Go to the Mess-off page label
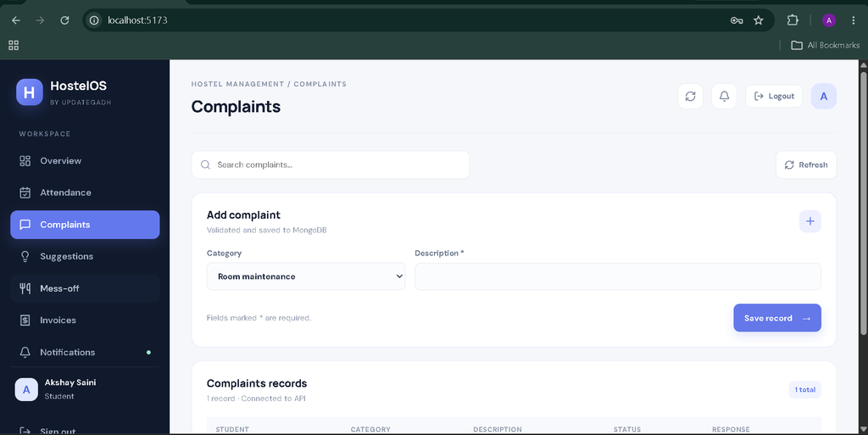This screenshot has height=435, width=868. (59, 288)
